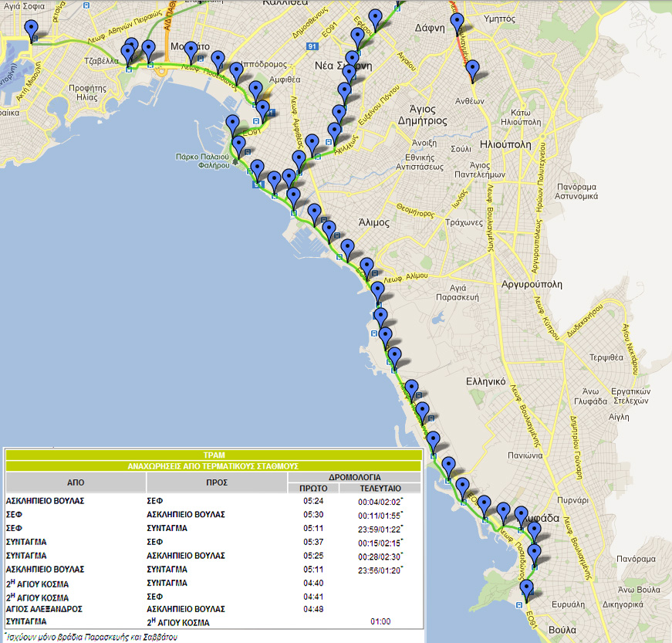Select the southernmost tram marker near Βούλα
Image resolution: width=672 pixels, height=643 pixels.
point(526,591)
